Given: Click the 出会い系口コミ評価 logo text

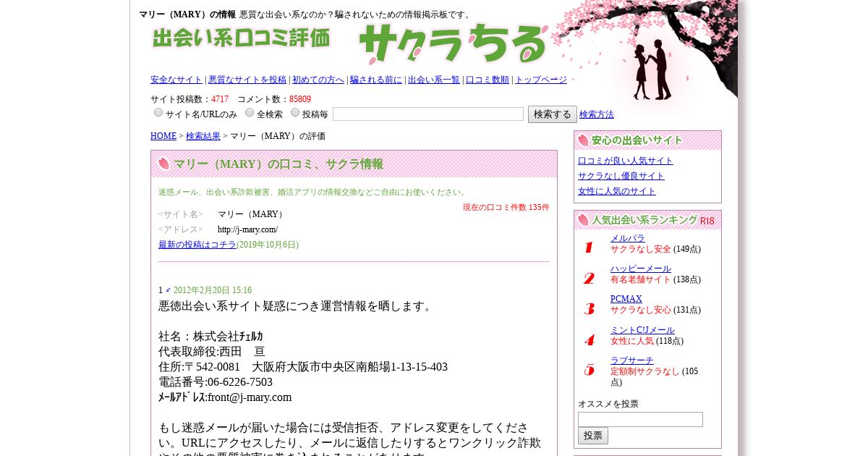Looking at the screenshot, I should tap(241, 38).
